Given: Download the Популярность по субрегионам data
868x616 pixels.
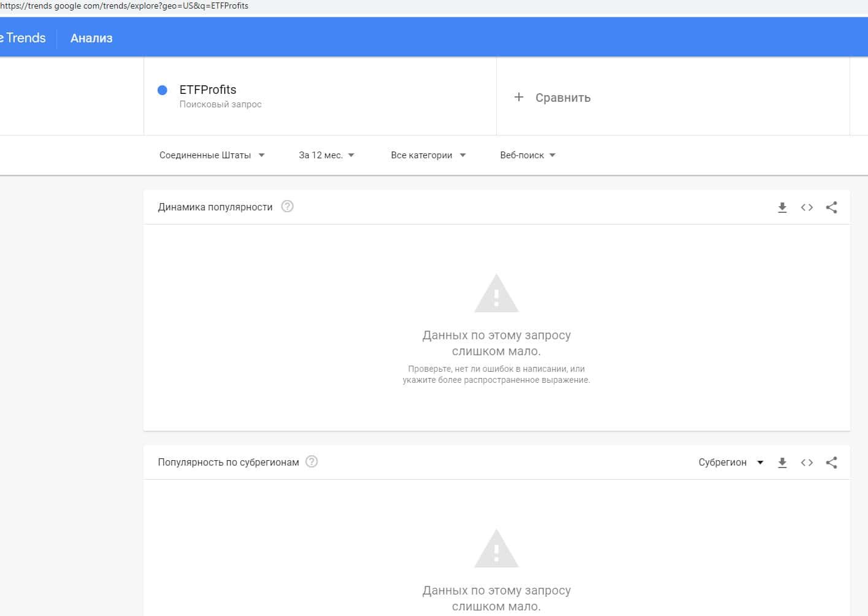Looking at the screenshot, I should pyautogui.click(x=782, y=463).
